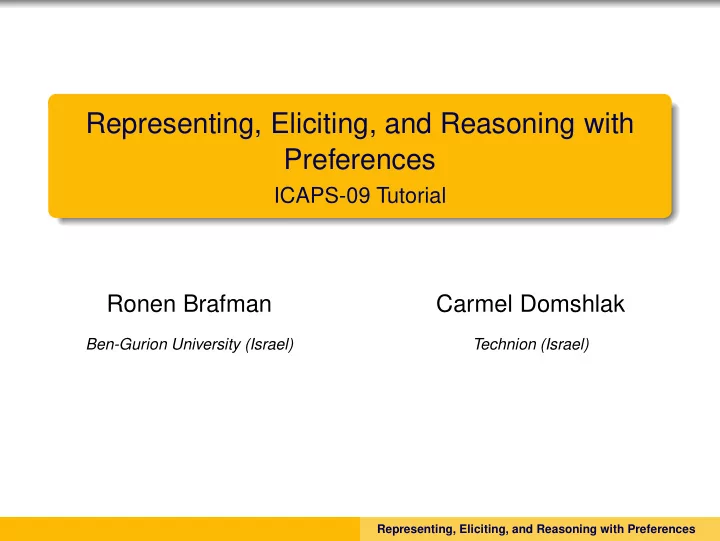Click the slide title 'Representing, Eliciting, and Reasoning with'
The width and height of the screenshot is (720, 541).
[360, 124]
